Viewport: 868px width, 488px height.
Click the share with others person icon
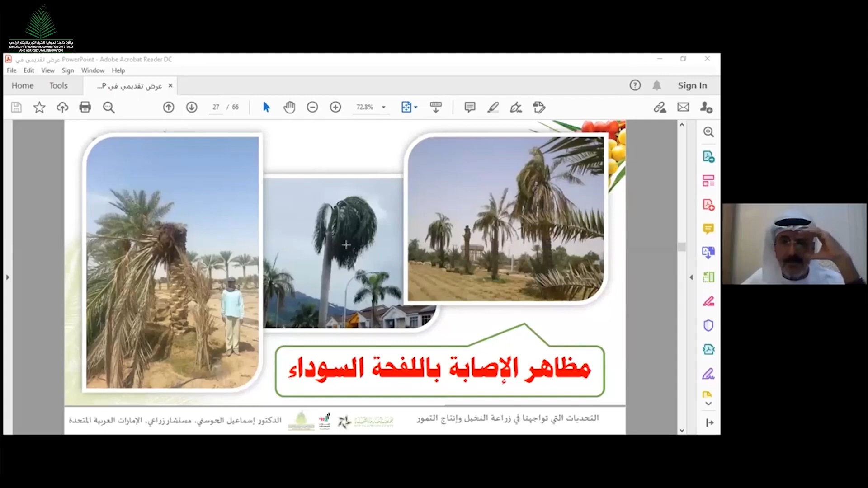pyautogui.click(x=706, y=107)
